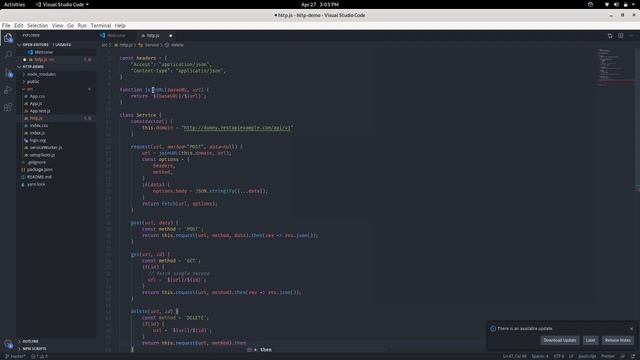Click the JavaScript language mode status

click(x=587, y=356)
